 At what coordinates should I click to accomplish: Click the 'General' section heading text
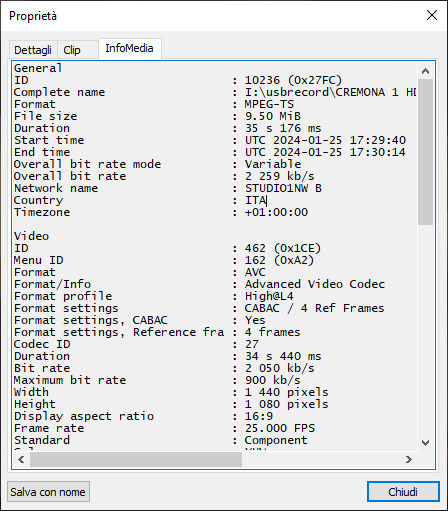coord(38,68)
